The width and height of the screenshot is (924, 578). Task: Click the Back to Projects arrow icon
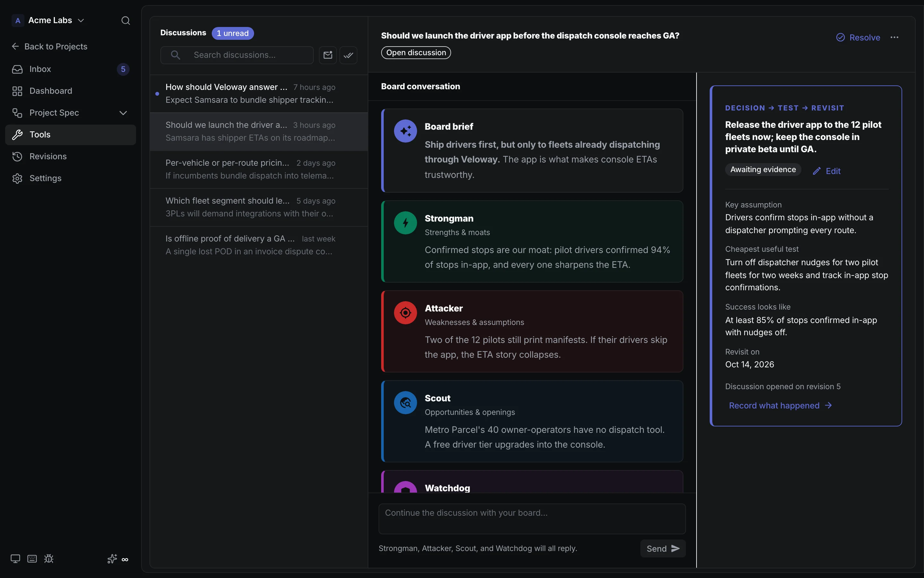click(x=15, y=46)
